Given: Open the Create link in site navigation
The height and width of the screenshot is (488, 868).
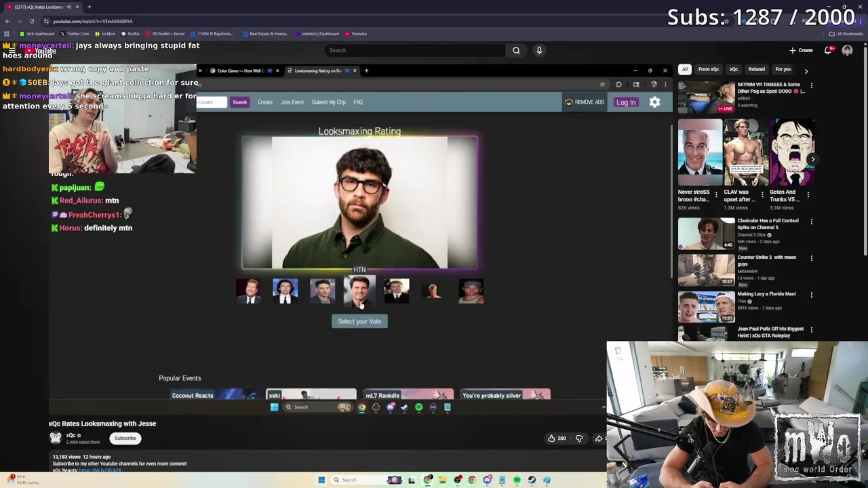Looking at the screenshot, I should tap(264, 102).
